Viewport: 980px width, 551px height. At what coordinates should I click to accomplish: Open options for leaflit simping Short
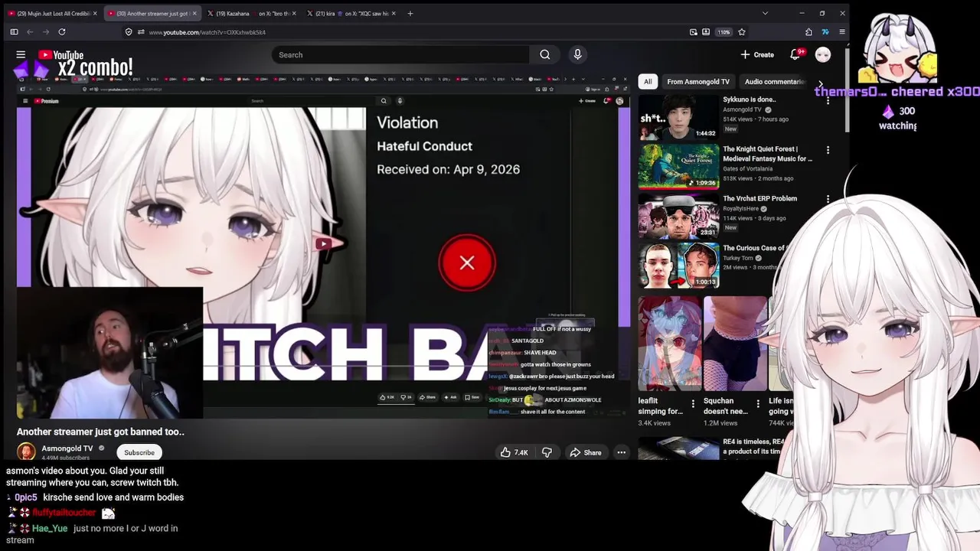point(693,403)
